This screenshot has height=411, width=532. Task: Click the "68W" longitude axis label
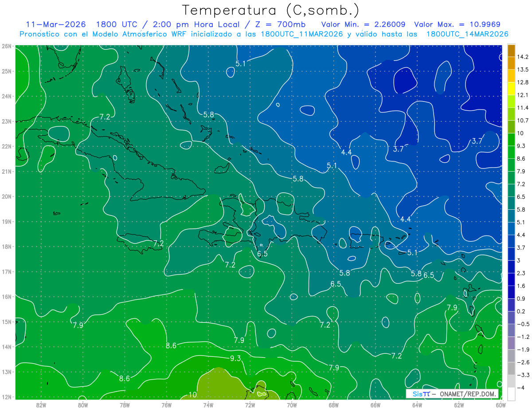(333, 405)
